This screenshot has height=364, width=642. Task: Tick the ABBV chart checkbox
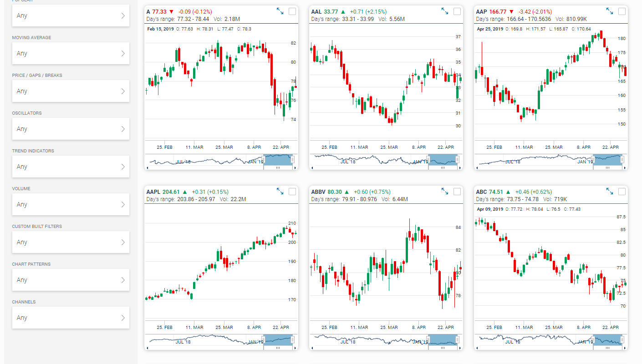click(457, 192)
